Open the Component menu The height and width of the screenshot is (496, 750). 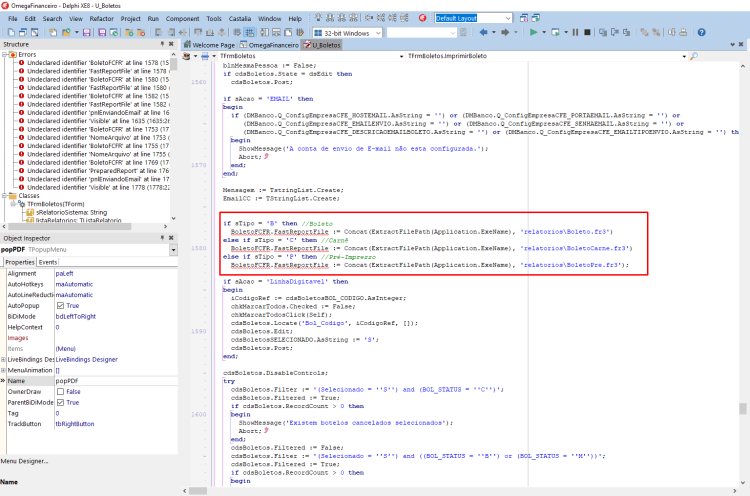pos(182,19)
